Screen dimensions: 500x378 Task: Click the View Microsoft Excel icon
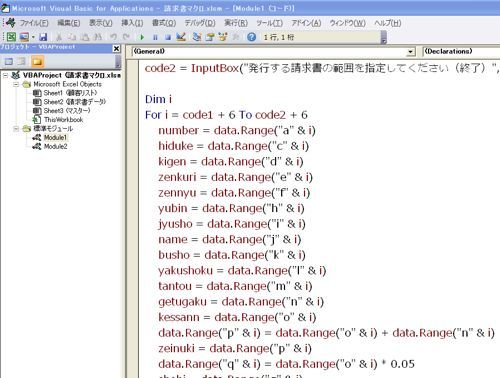click(x=11, y=37)
